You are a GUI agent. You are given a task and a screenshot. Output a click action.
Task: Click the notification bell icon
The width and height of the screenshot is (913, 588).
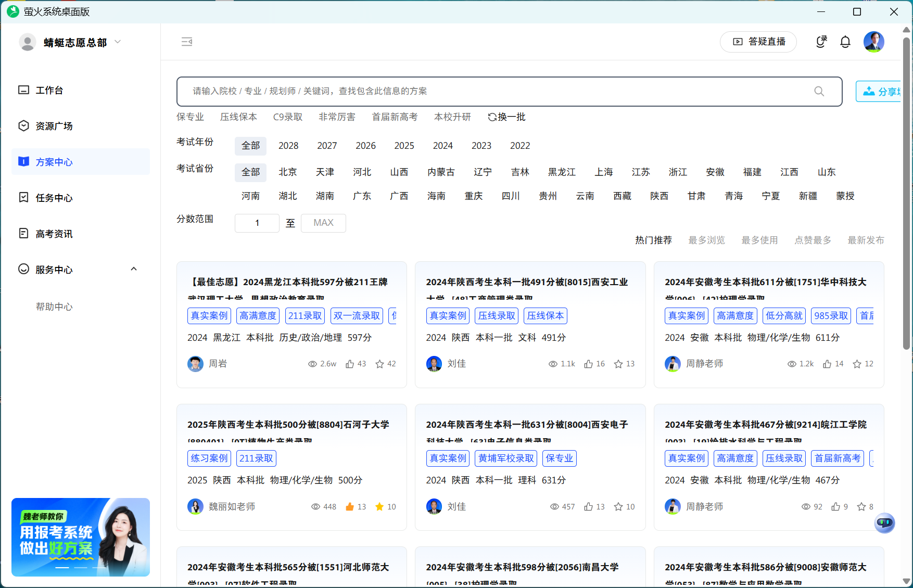pos(845,42)
